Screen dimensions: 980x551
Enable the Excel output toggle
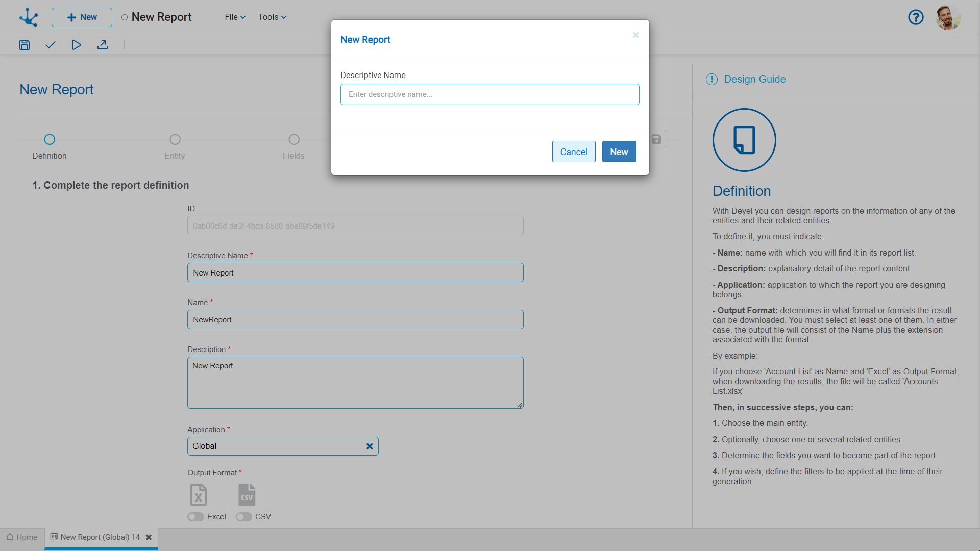195,517
